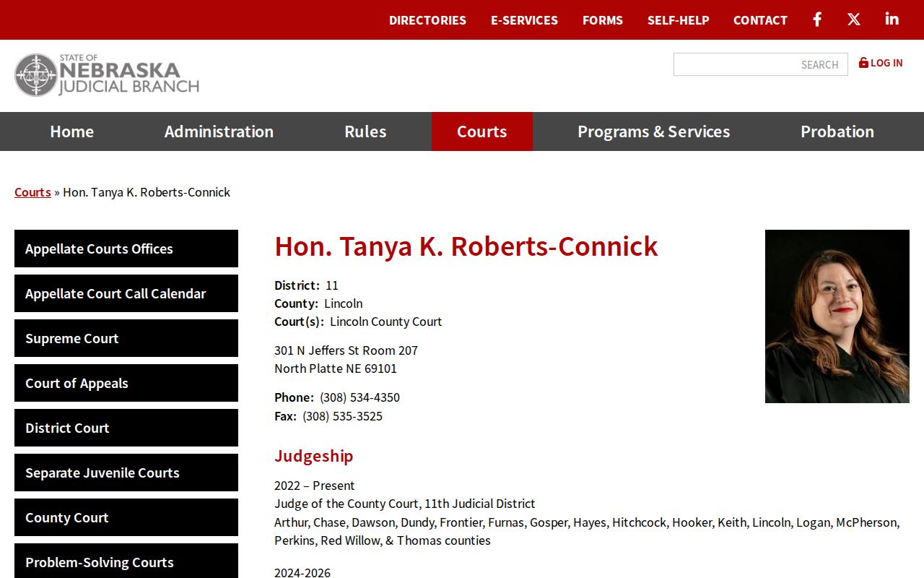The width and height of the screenshot is (924, 578).
Task: Open Problem-Solving Courts sidebar link
Action: pyautogui.click(x=126, y=561)
